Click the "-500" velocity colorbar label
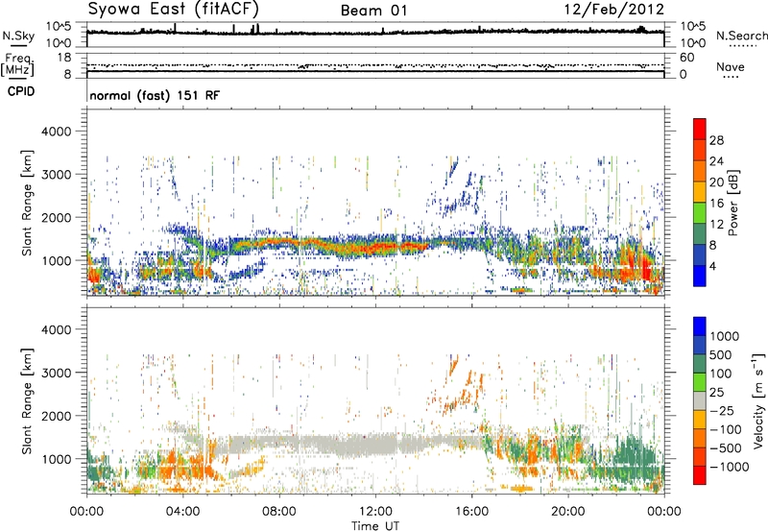The image size is (768, 532). tap(726, 448)
